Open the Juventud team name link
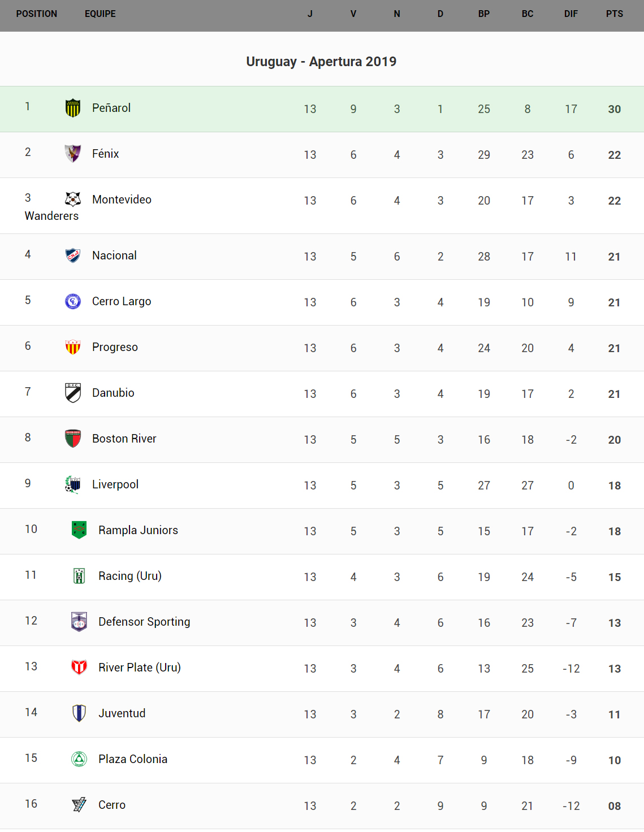Screen dimensions: 644x832 pyautogui.click(x=122, y=713)
